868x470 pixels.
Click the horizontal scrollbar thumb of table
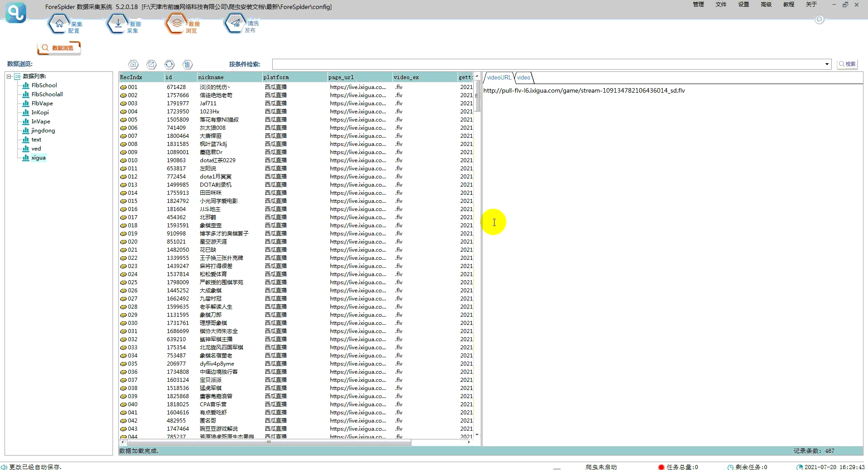[269, 442]
